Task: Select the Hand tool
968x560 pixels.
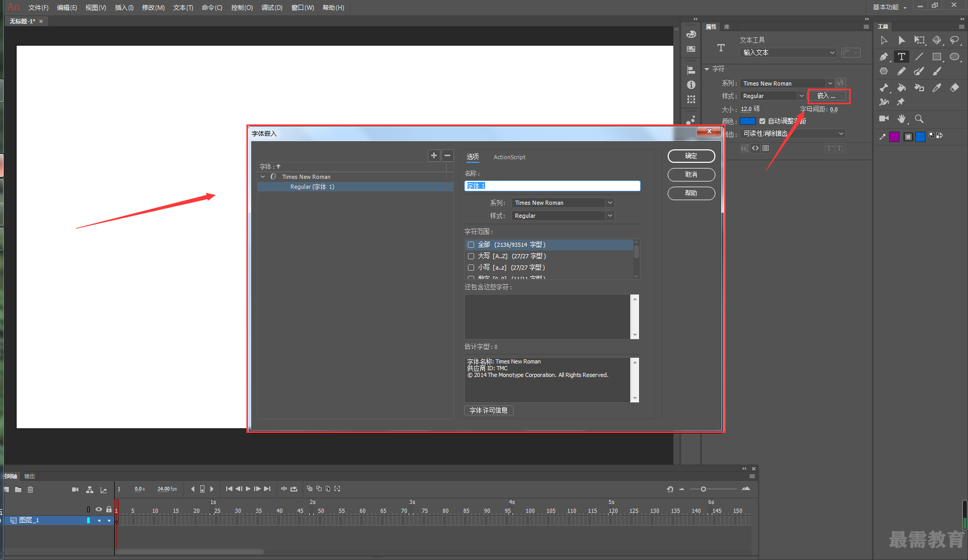Action: pos(902,119)
